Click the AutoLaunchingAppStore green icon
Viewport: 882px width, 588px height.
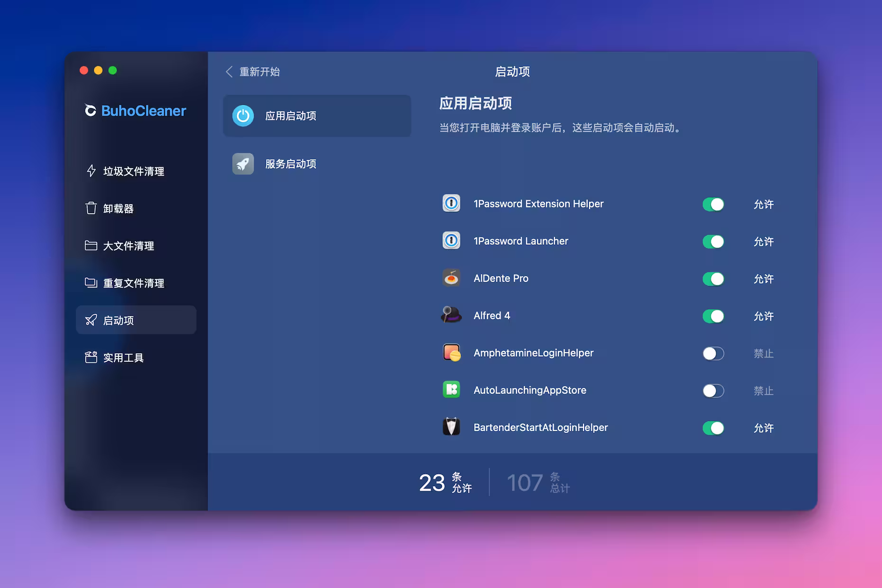[451, 390]
